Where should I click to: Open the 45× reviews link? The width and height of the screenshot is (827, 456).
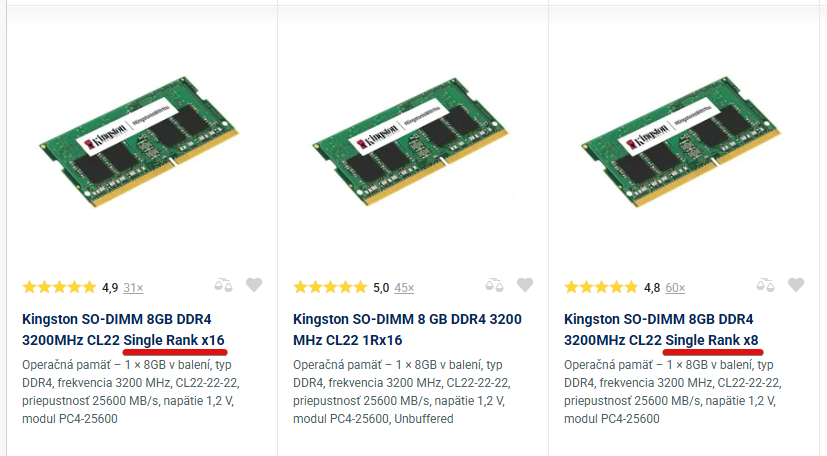coord(404,288)
